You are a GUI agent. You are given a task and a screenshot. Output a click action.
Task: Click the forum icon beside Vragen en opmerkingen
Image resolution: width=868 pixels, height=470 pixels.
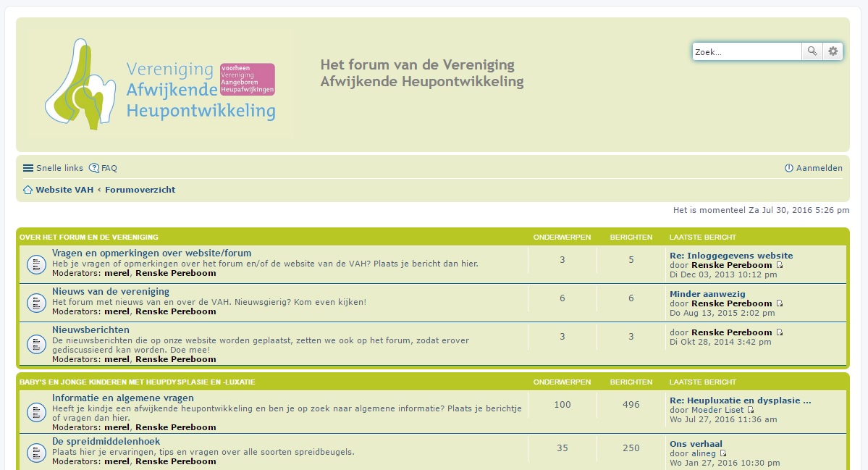click(36, 264)
